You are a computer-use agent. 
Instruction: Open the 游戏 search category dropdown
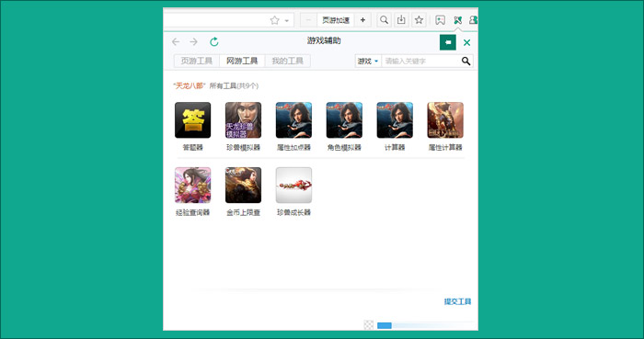tap(368, 61)
